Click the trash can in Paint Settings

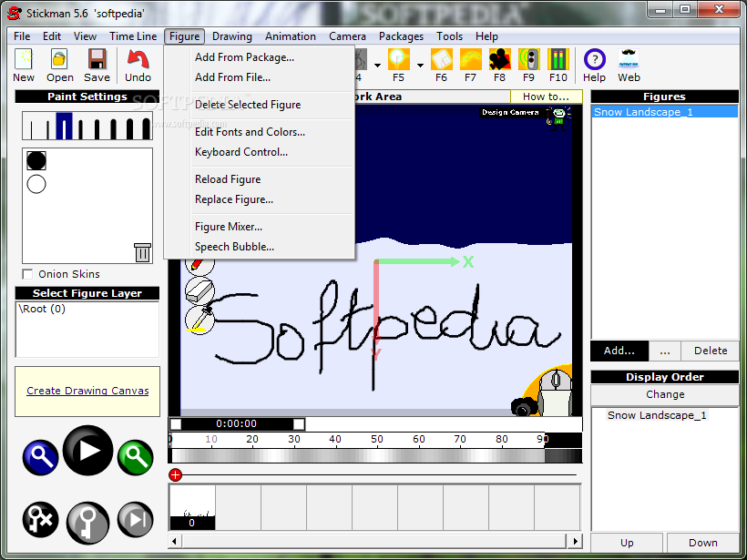coord(142,252)
